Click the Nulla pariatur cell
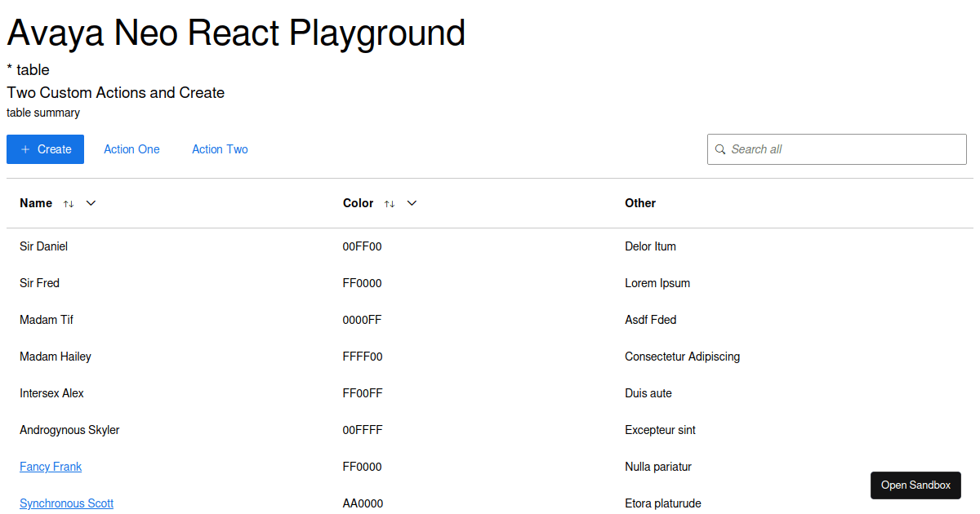 pos(658,467)
